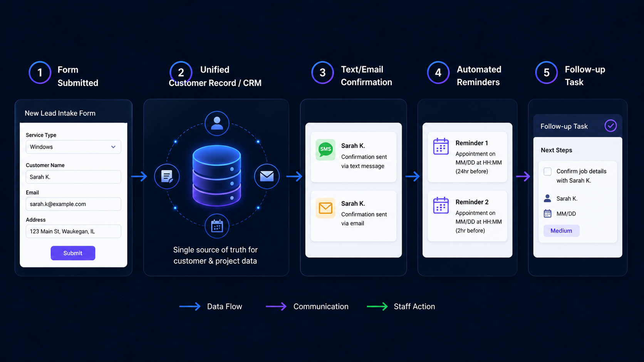Open the Service Type dropdown showing Windows
The image size is (644, 362).
73,147
